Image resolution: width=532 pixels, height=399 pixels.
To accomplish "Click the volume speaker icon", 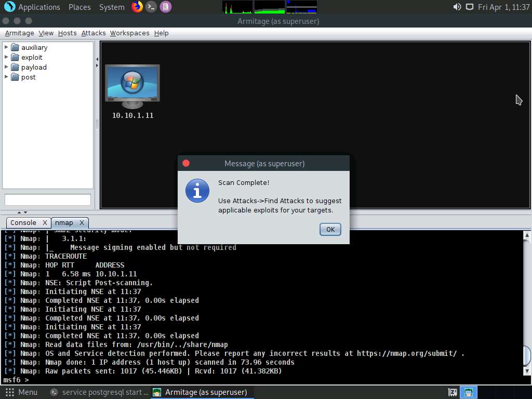I will coord(457,7).
